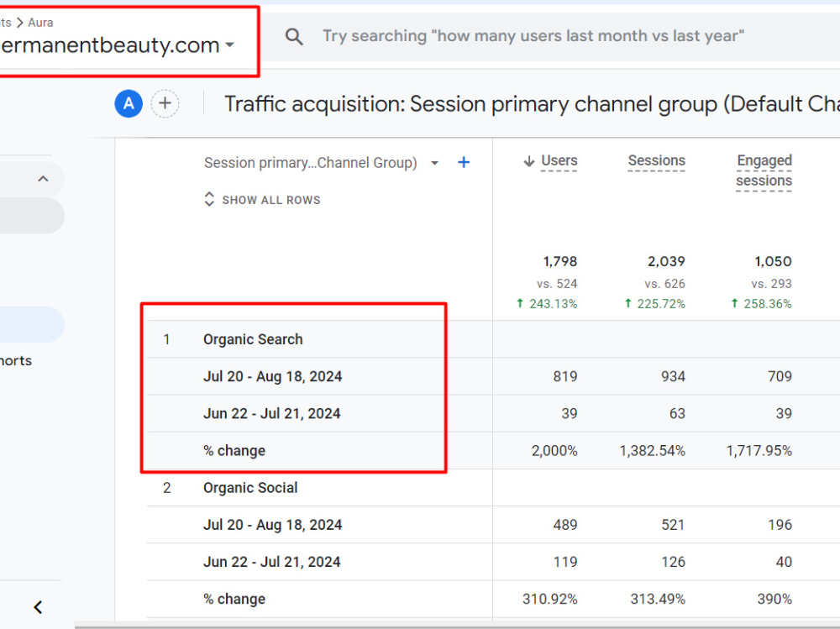Click the Aura breadcrumb link
This screenshot has width=840, height=629.
click(40, 23)
